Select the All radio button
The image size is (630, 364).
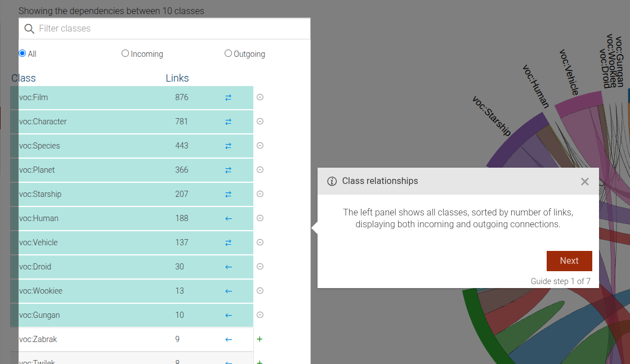coord(23,53)
